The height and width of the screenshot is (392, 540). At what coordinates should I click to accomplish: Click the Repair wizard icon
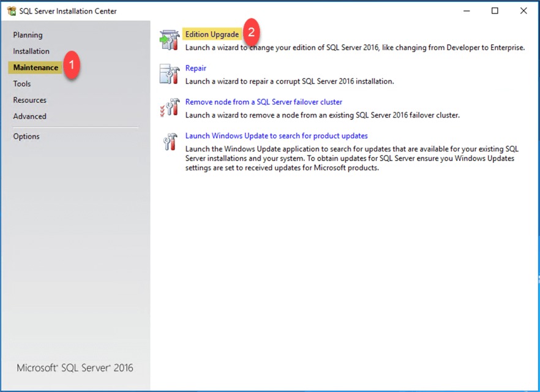point(170,73)
